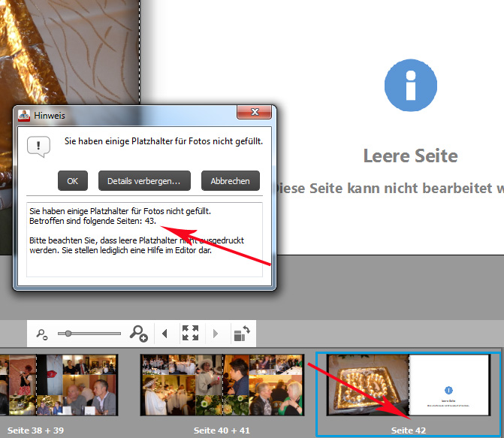504x438 pixels.
Task: Close the Hinweis dialog window
Action: click(254, 112)
